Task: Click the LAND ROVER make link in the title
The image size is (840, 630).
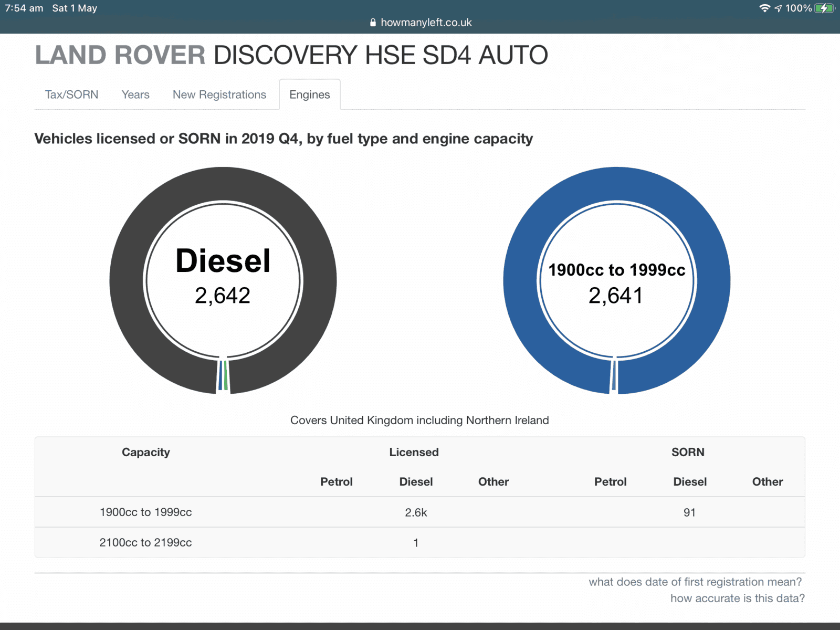Action: click(x=120, y=55)
